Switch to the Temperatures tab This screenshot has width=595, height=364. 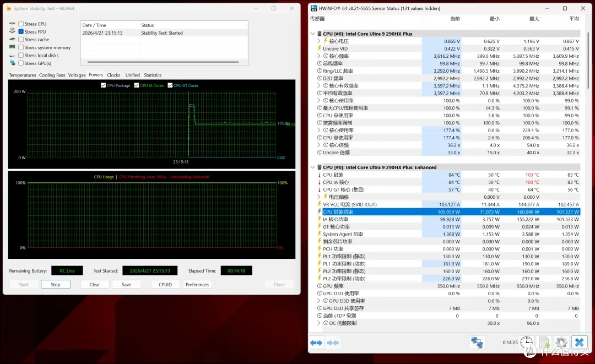(x=23, y=75)
